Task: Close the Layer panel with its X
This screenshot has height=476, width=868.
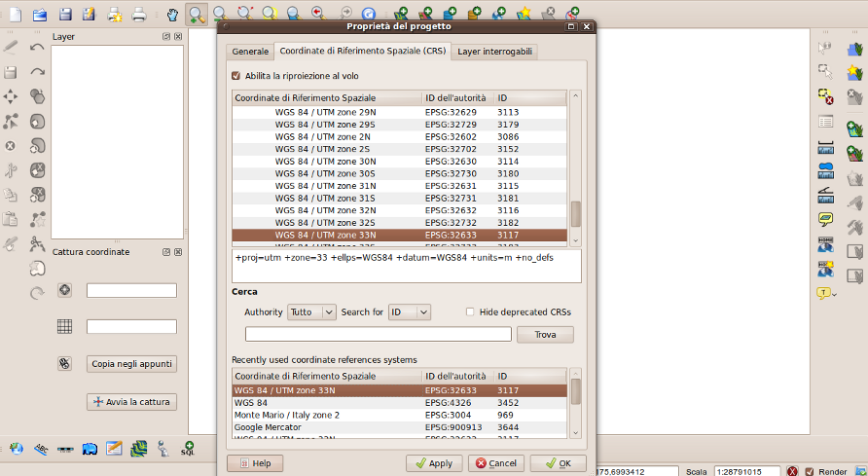Action: (178, 37)
